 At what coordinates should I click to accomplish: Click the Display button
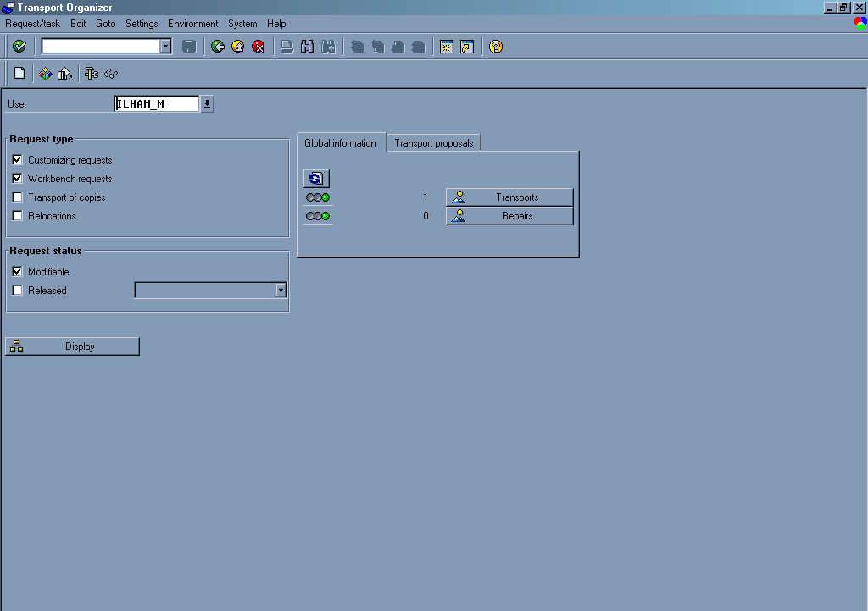click(x=72, y=346)
